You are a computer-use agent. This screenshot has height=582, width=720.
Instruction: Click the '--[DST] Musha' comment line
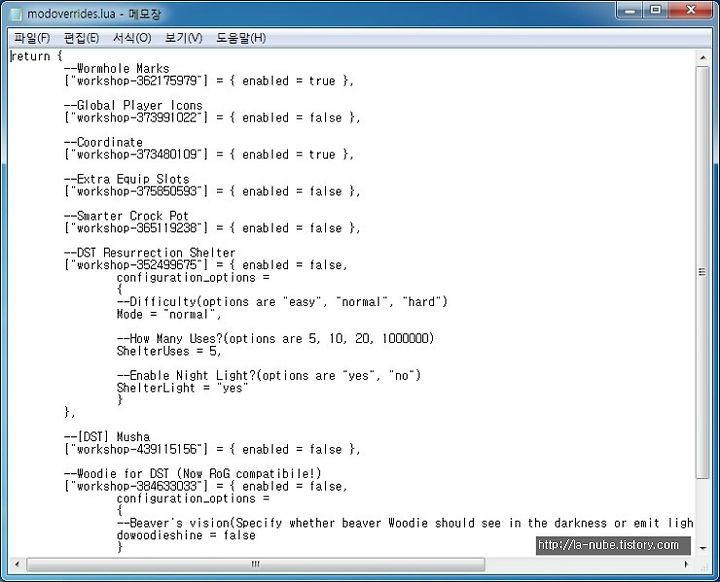(107, 437)
